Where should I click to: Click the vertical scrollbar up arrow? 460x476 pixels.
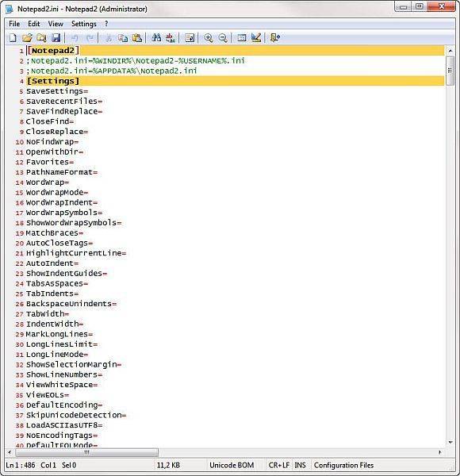pos(450,51)
